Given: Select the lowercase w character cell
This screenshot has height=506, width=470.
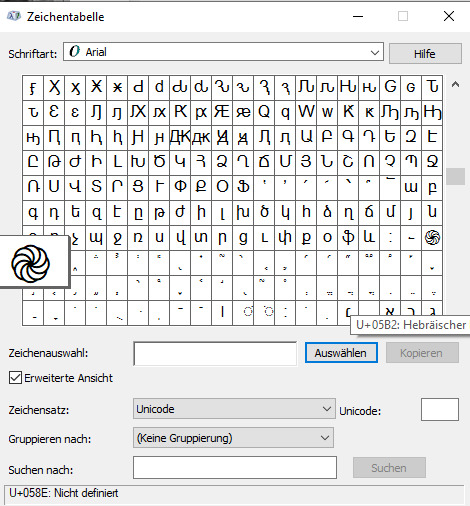Looking at the screenshot, I should tap(327, 112).
